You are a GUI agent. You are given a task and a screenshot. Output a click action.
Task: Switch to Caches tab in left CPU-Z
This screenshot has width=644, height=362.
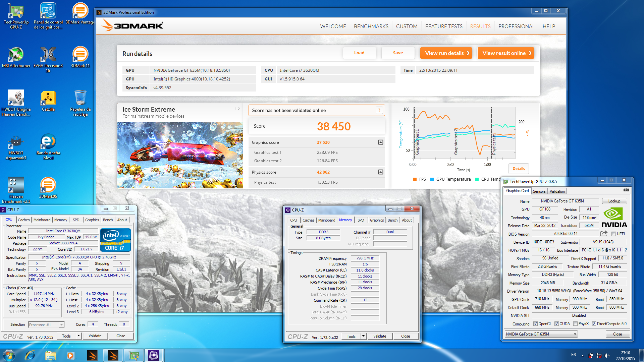coord(24,220)
